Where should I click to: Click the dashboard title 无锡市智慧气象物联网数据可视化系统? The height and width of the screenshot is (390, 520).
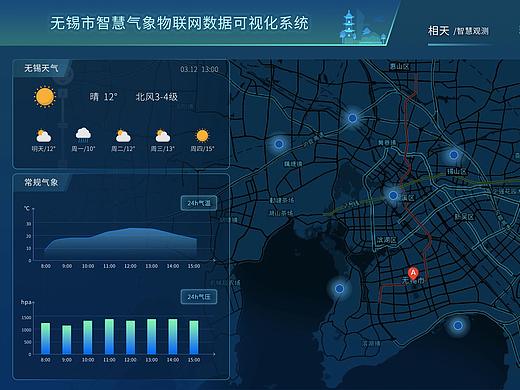tap(180, 23)
